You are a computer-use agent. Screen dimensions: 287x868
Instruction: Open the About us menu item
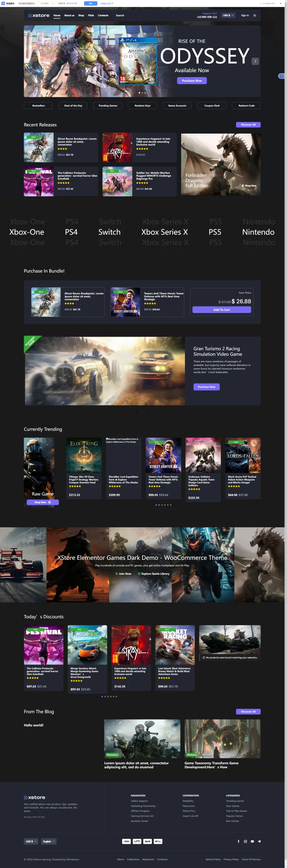click(x=69, y=16)
